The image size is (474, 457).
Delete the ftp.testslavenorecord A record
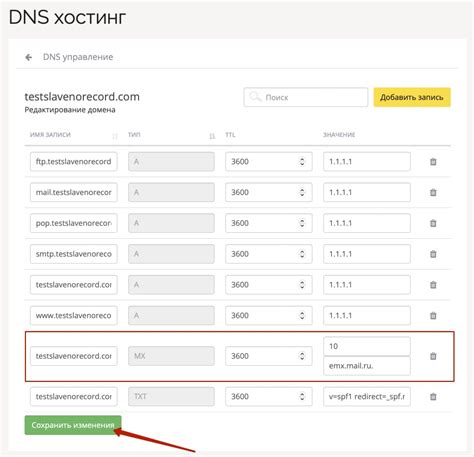coord(433,162)
